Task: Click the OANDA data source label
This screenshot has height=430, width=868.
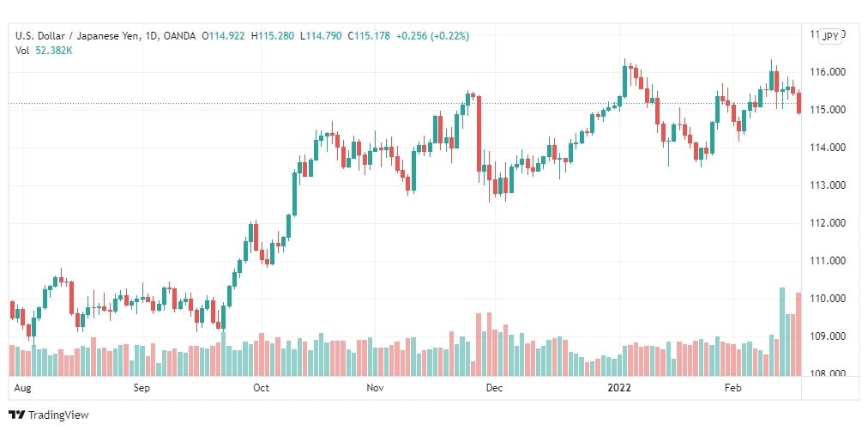Action: coord(180,36)
